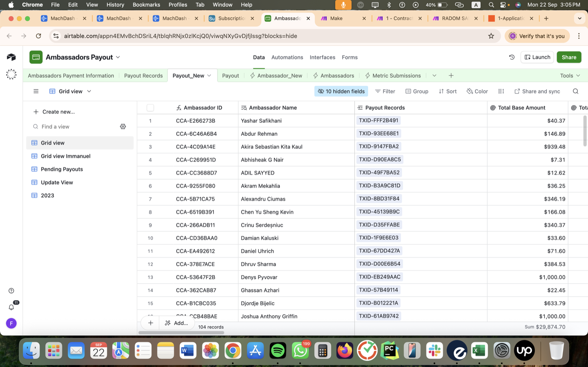Open Slack from the dock
The image size is (588, 367).
pyautogui.click(x=435, y=351)
